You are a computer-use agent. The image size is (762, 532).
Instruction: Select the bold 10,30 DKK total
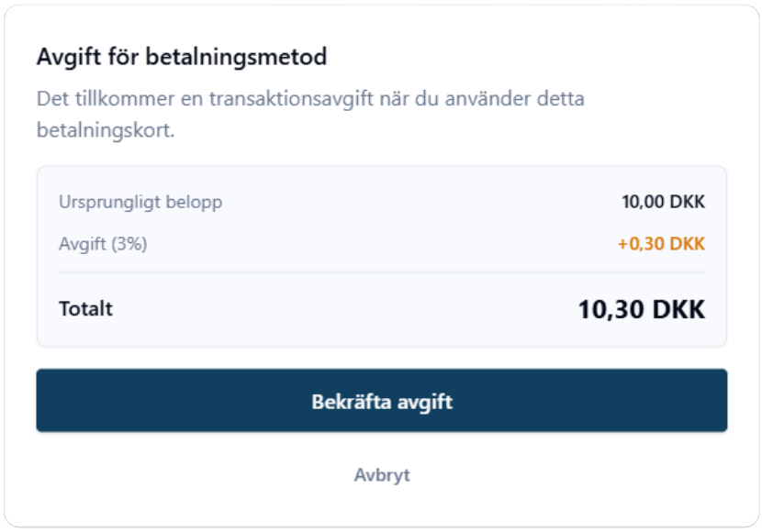641,309
